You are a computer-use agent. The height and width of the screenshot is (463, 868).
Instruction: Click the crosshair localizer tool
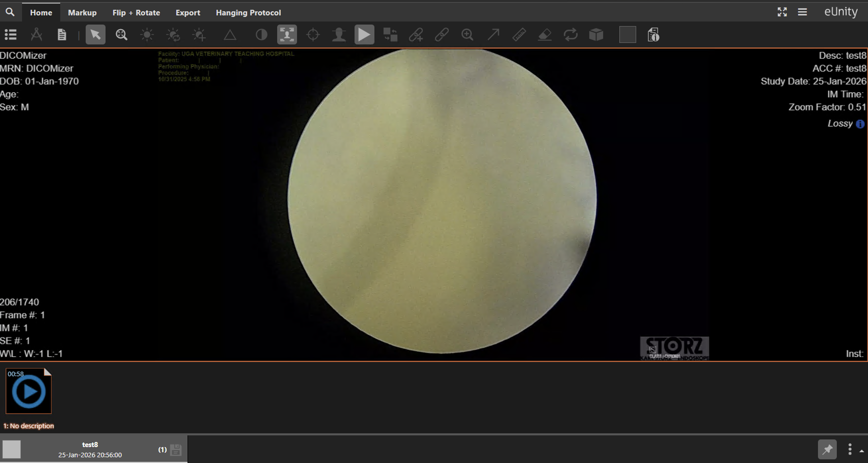(x=313, y=34)
